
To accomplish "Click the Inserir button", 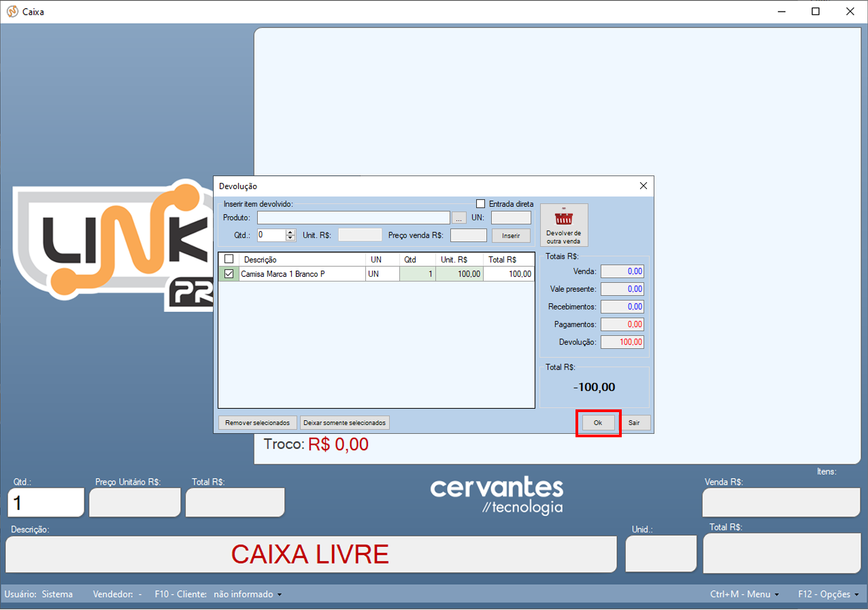I will (511, 235).
